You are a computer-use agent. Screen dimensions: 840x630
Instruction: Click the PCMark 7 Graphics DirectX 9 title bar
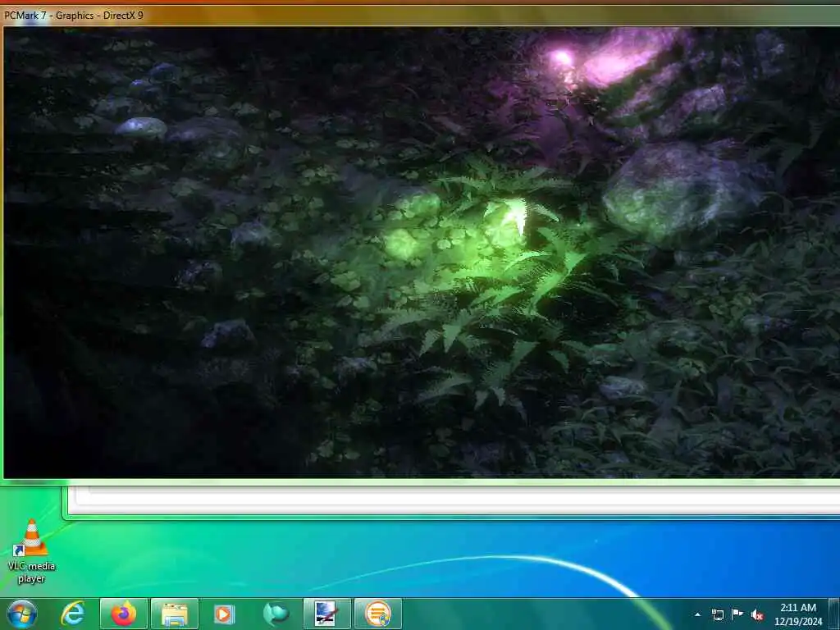tap(420, 15)
